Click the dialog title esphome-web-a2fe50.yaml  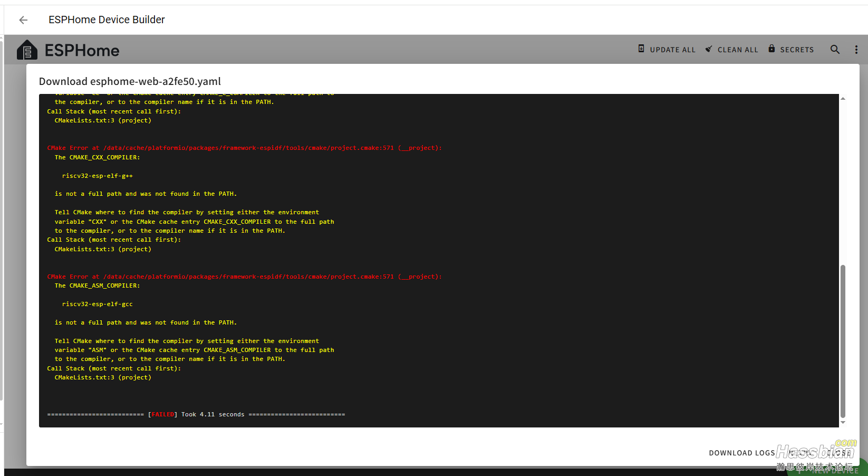point(130,81)
